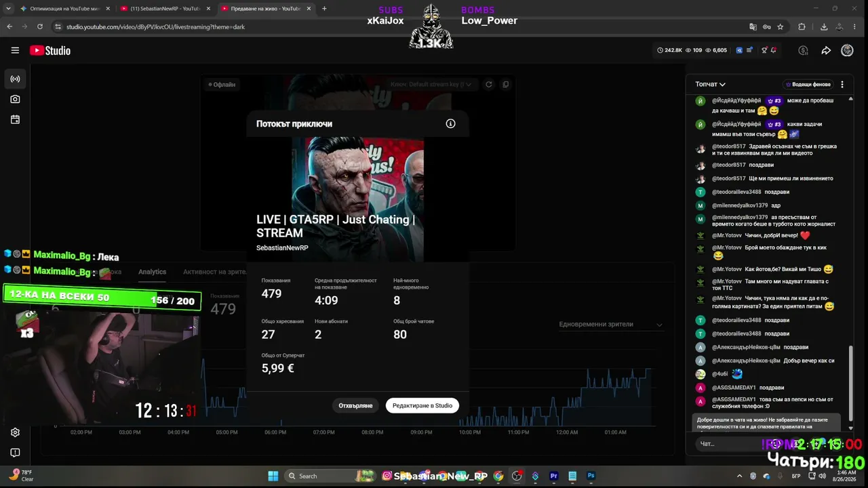The image size is (868, 488).
Task: Click the SebastianNewRP channel name in the dialog
Action: click(x=282, y=248)
